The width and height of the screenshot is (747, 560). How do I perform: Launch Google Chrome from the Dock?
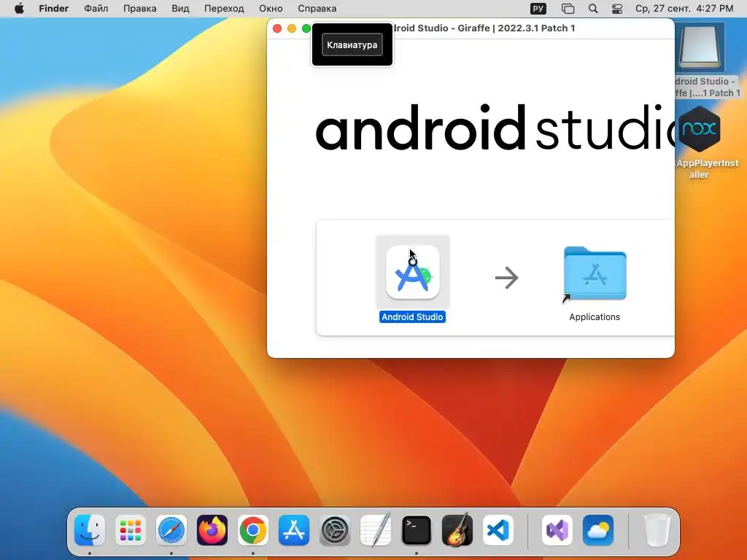tap(253, 529)
